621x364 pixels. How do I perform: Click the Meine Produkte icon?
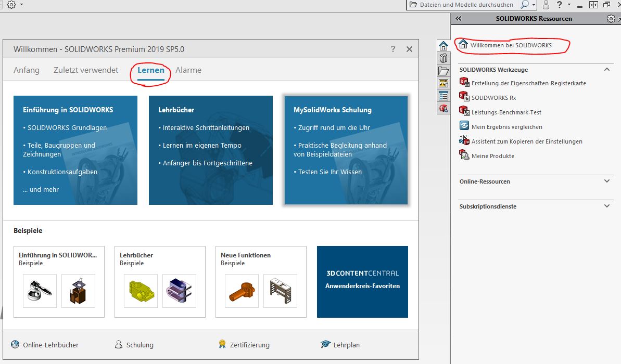[464, 155]
